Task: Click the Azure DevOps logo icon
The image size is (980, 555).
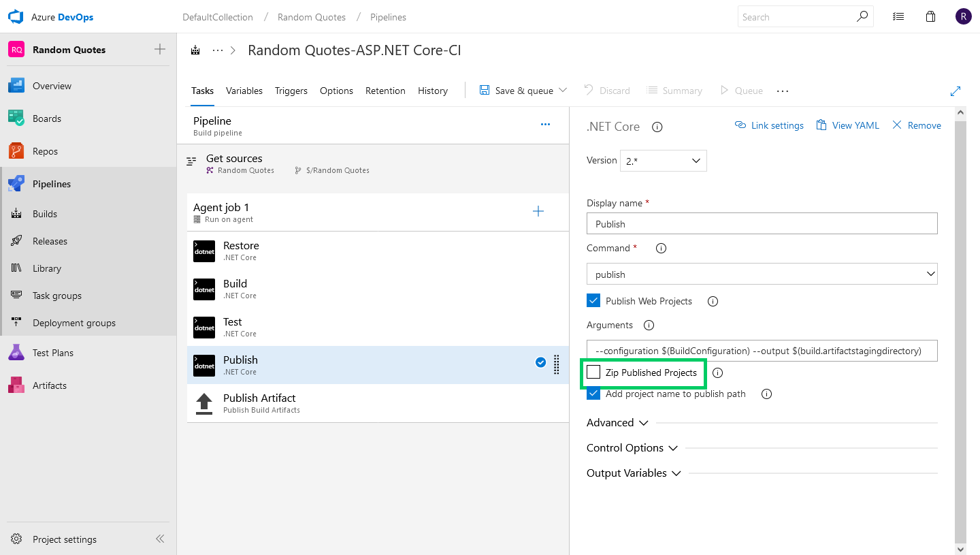Action: (16, 16)
